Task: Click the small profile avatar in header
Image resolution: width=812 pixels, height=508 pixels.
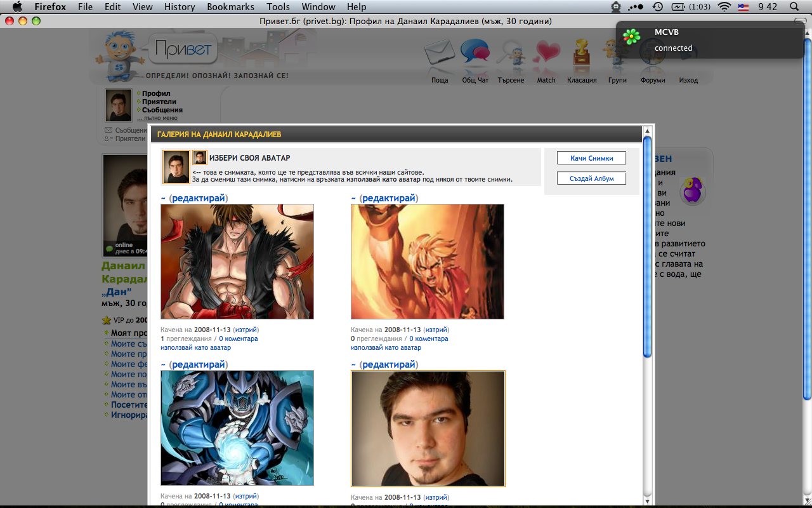Action: click(119, 105)
